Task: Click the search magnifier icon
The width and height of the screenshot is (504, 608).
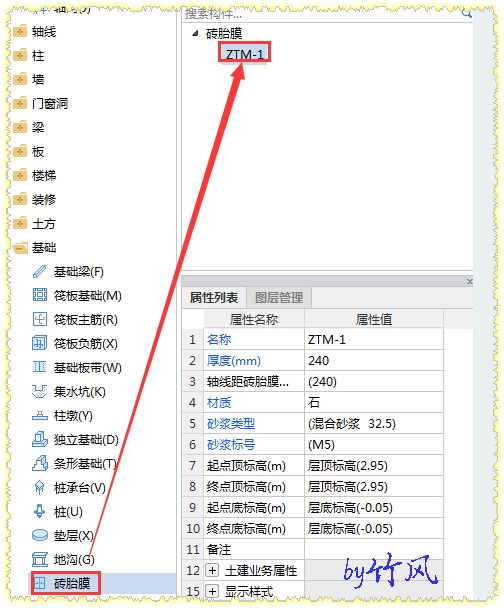Action: click(466, 14)
